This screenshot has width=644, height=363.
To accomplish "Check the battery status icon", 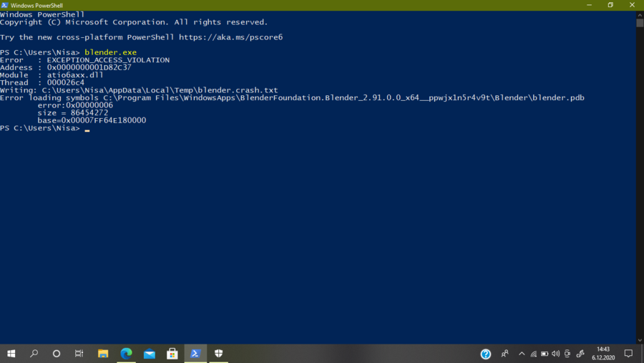I will click(x=545, y=354).
